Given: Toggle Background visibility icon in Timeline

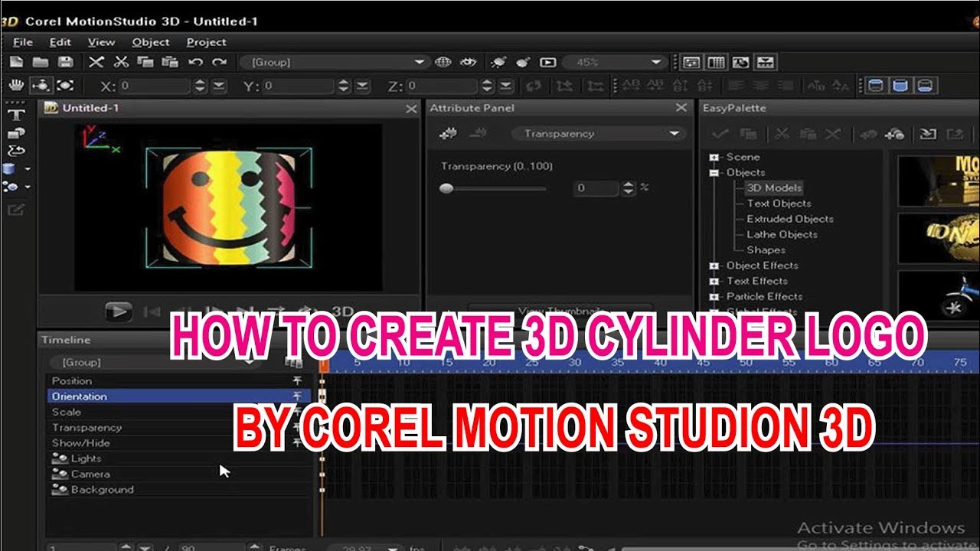Looking at the screenshot, I should click(60, 490).
